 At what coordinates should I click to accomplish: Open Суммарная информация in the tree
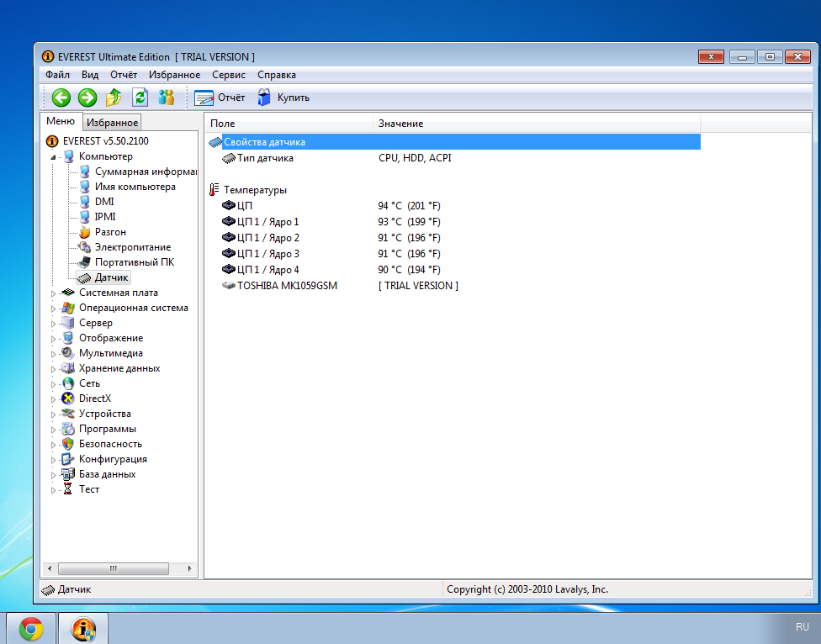click(x=146, y=171)
